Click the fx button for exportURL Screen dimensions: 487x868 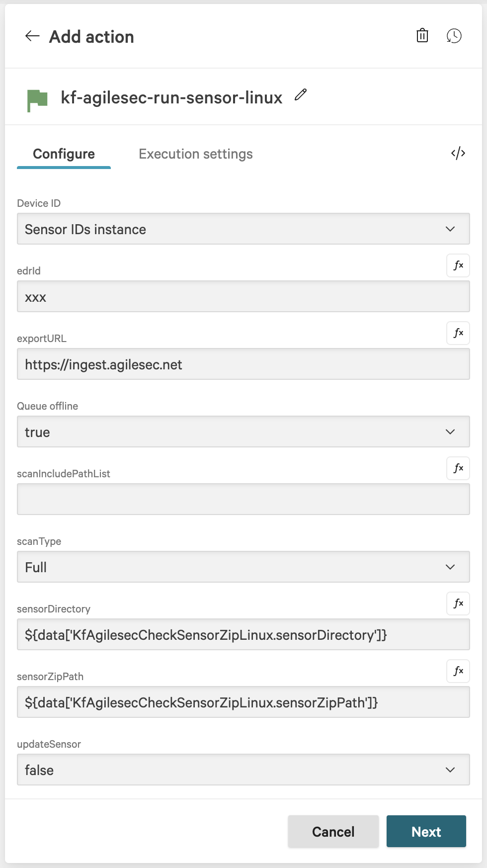[458, 333]
